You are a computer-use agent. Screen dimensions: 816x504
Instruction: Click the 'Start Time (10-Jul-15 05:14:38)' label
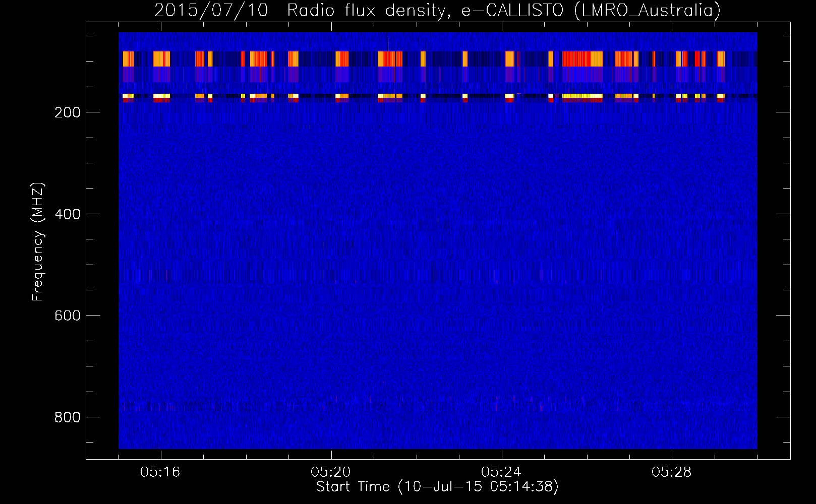tap(437, 487)
